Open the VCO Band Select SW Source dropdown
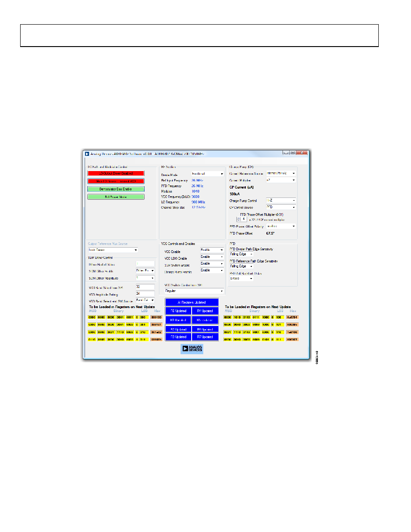Screen dimensions: 411x532 click(x=145, y=300)
